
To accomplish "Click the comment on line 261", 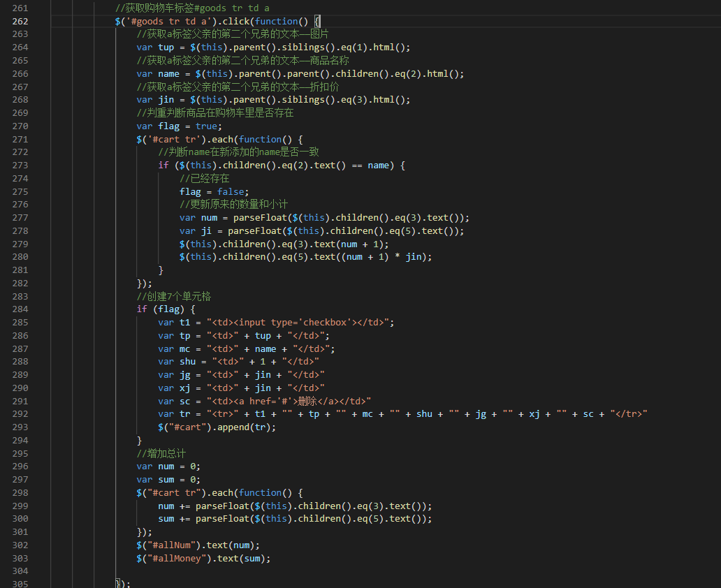I will click(x=192, y=8).
